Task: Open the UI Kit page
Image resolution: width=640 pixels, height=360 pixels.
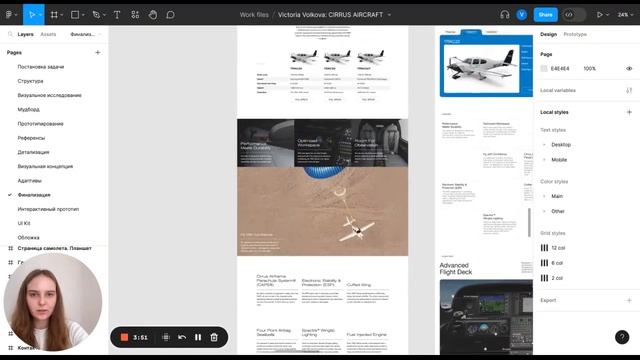Action: coord(24,223)
